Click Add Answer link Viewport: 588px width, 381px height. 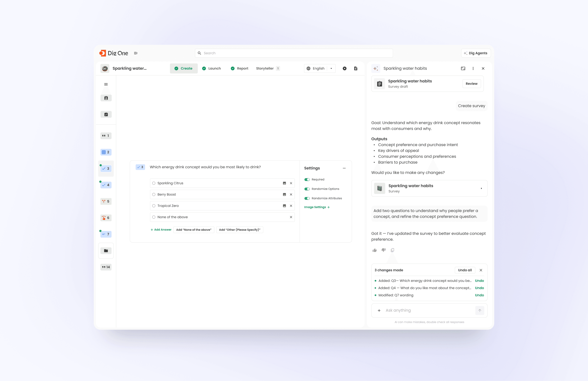161,230
